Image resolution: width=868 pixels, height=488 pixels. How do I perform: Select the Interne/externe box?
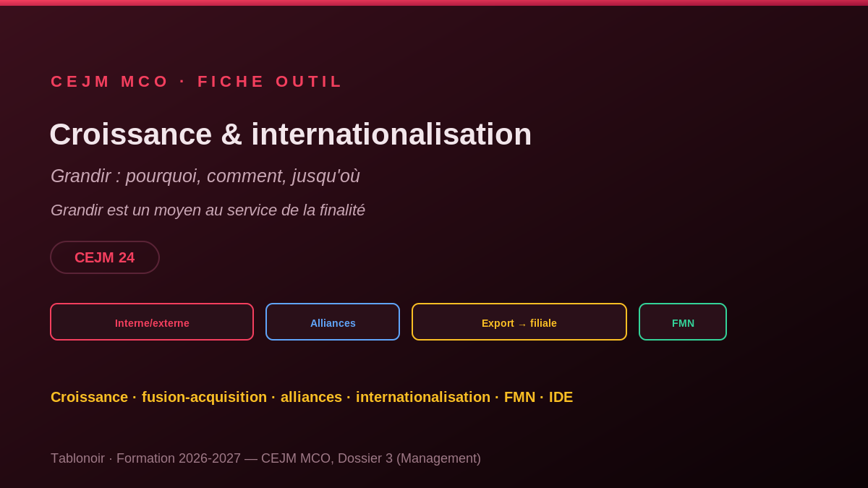pos(152,322)
